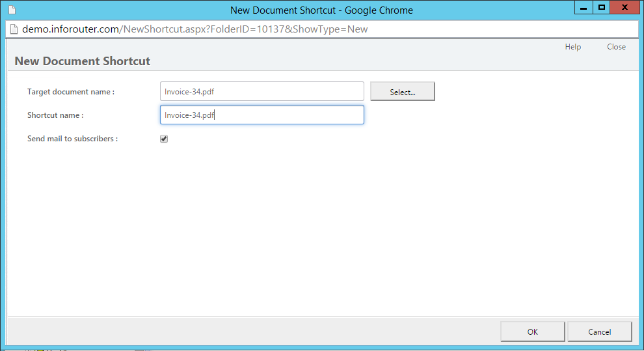Viewport: 644px width, 351px height.
Task: Click the New Document Shortcut heading
Action: pyautogui.click(x=83, y=61)
